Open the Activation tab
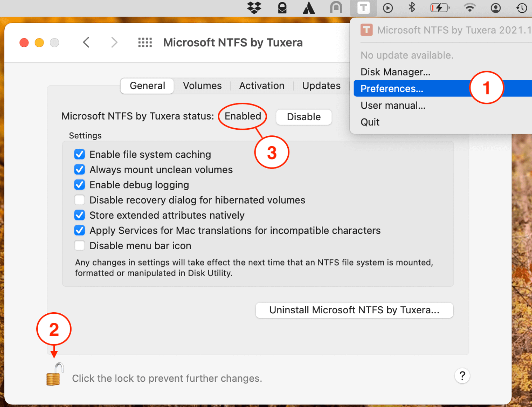The image size is (532, 407). 262,86
